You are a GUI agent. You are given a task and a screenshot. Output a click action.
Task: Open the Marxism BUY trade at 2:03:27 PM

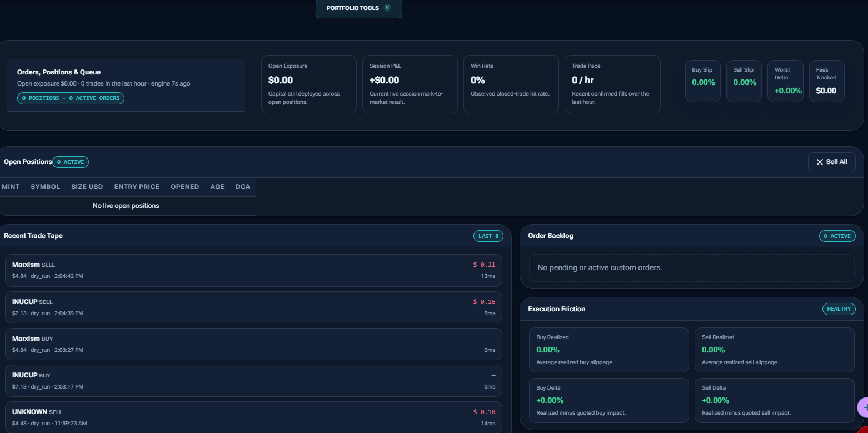pos(253,344)
